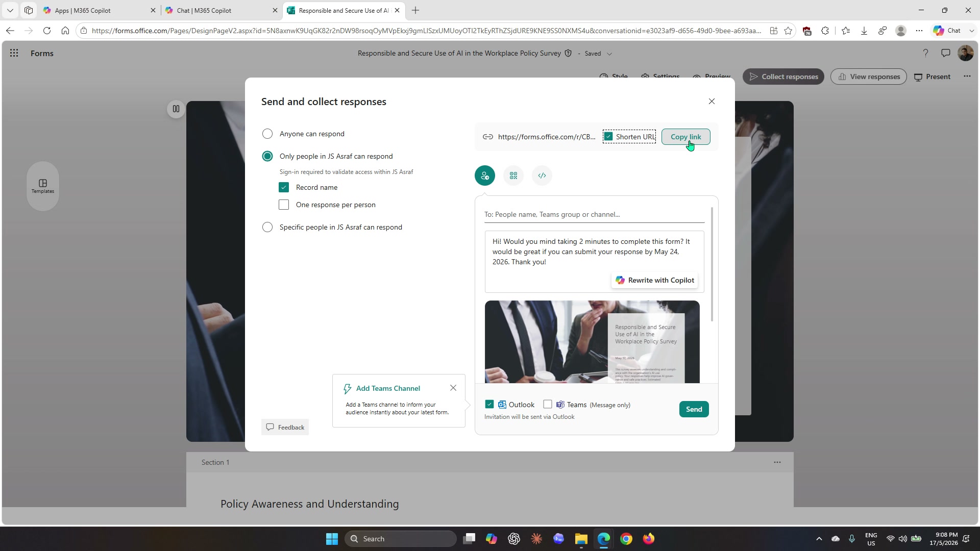The image size is (980, 551).
Task: Expand the Copilot Chat dropdown arrow in Edge
Action: [x=971, y=31]
